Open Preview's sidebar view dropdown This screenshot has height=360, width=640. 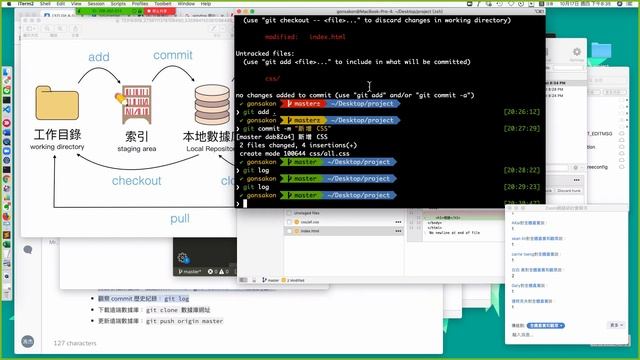click(30, 29)
